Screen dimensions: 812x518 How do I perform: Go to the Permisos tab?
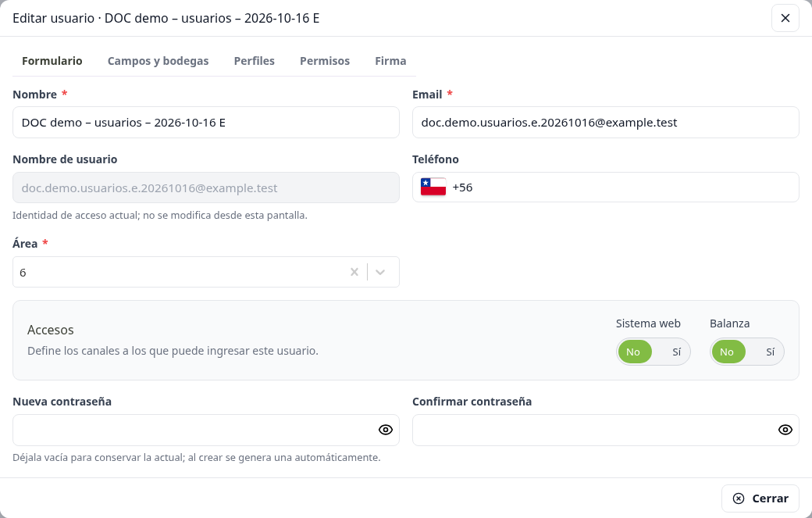pos(325,61)
